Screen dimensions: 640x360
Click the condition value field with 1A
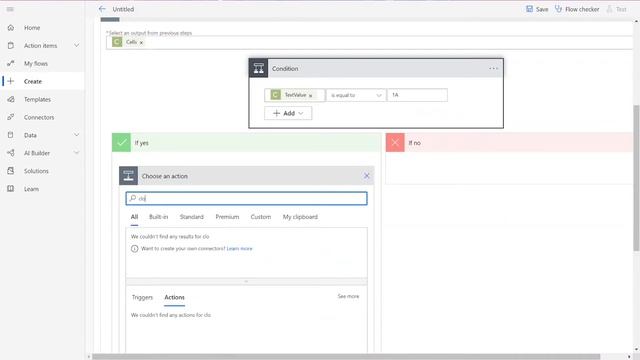pos(417,95)
